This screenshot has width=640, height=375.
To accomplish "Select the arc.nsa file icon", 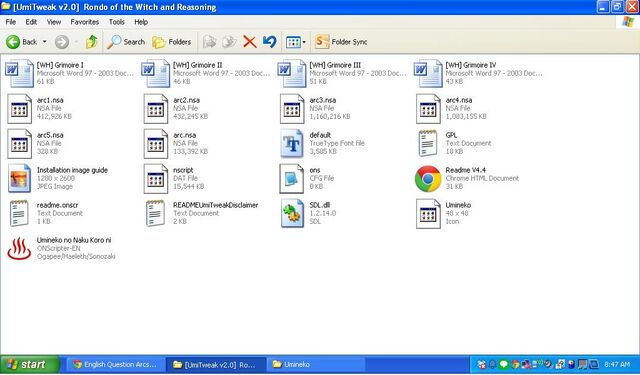I will click(x=156, y=144).
